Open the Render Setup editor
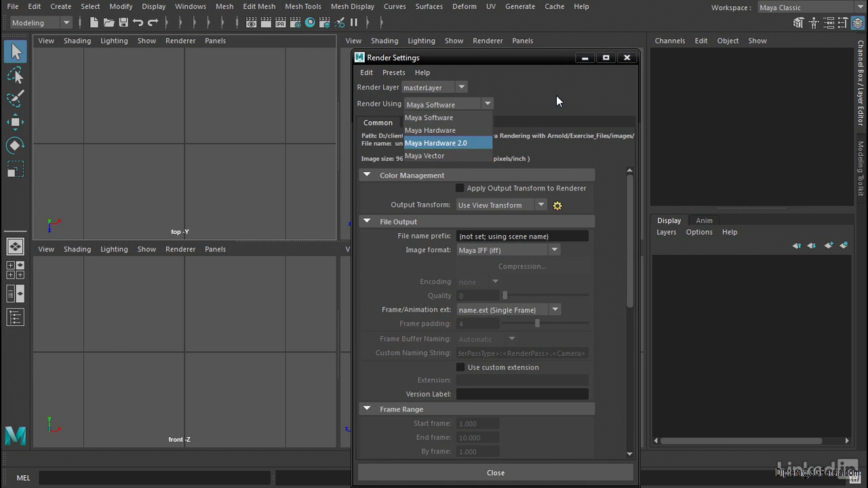The width and height of the screenshot is (868, 488). tap(324, 22)
